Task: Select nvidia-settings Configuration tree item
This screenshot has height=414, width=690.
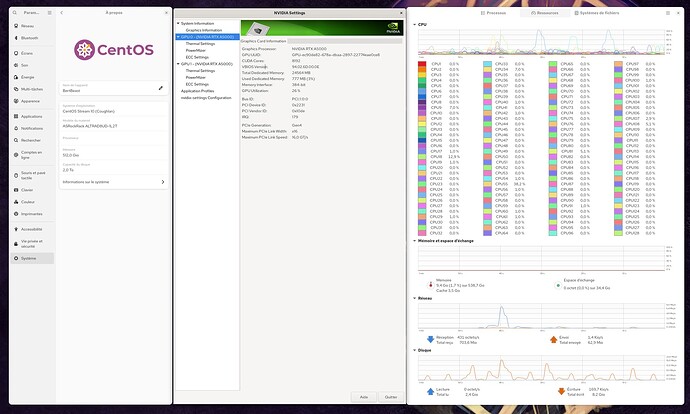Action: 206,98
